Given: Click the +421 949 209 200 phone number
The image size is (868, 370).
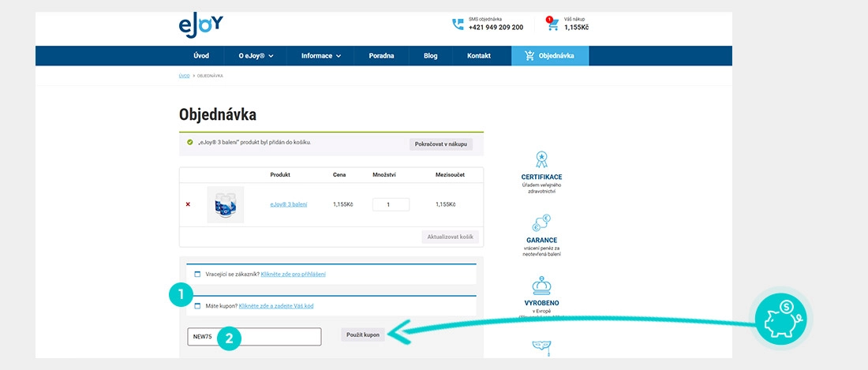Looking at the screenshot, I should (x=496, y=27).
